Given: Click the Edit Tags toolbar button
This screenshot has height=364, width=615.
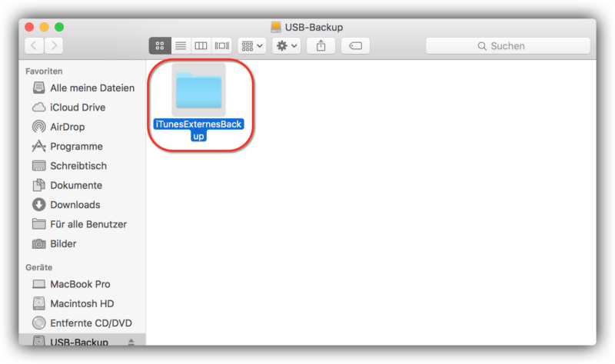Looking at the screenshot, I should (355, 46).
